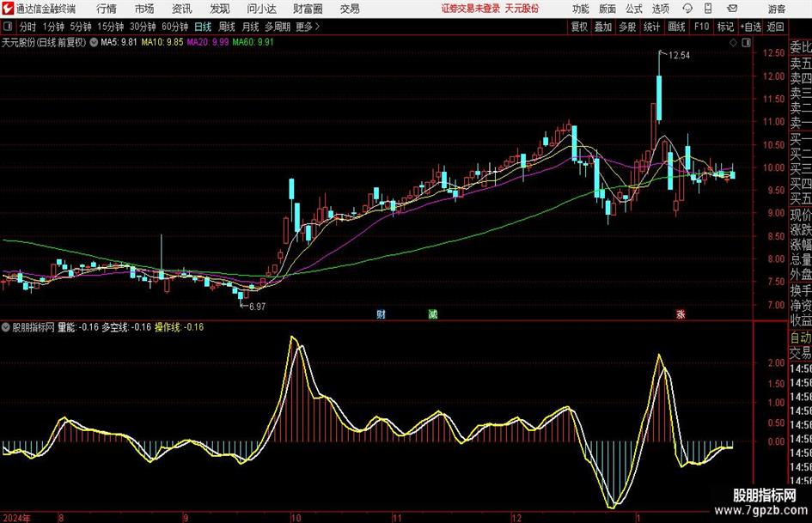Click the 自动 label in right panel
Viewport: 812px width, 523px height.
click(801, 338)
